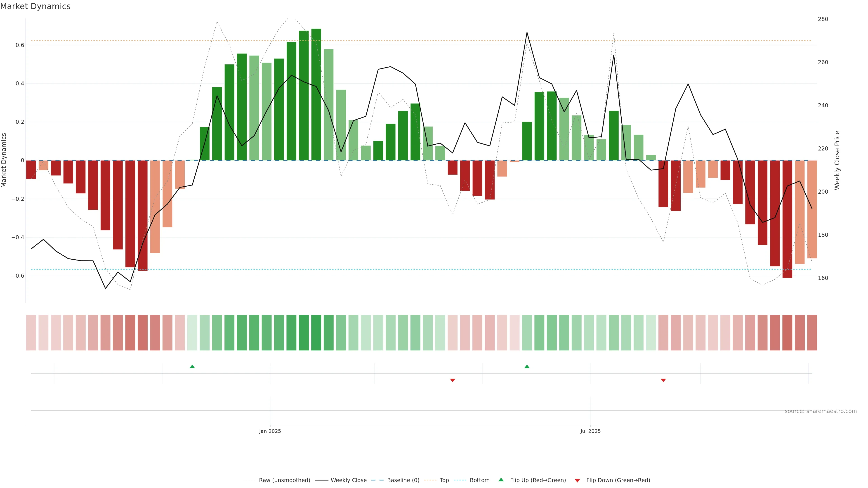
Task: Click the first pink cell in the color strip
Action: point(31,333)
